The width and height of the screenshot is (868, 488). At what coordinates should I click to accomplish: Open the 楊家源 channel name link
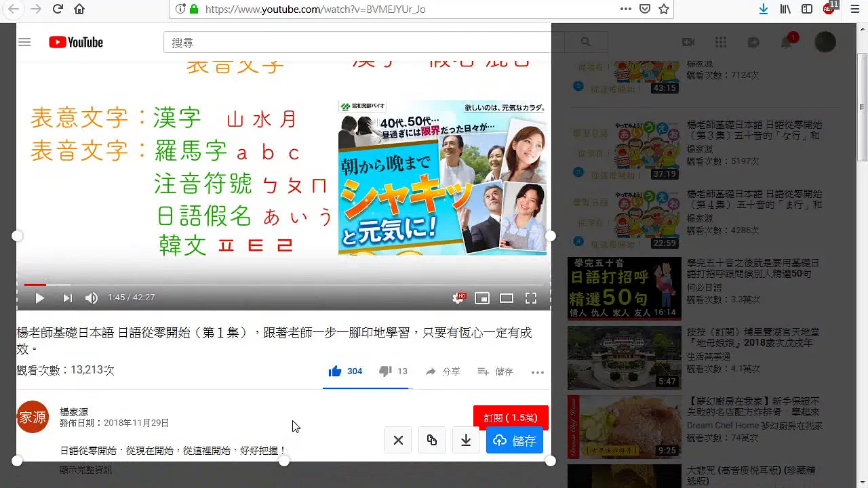(74, 411)
